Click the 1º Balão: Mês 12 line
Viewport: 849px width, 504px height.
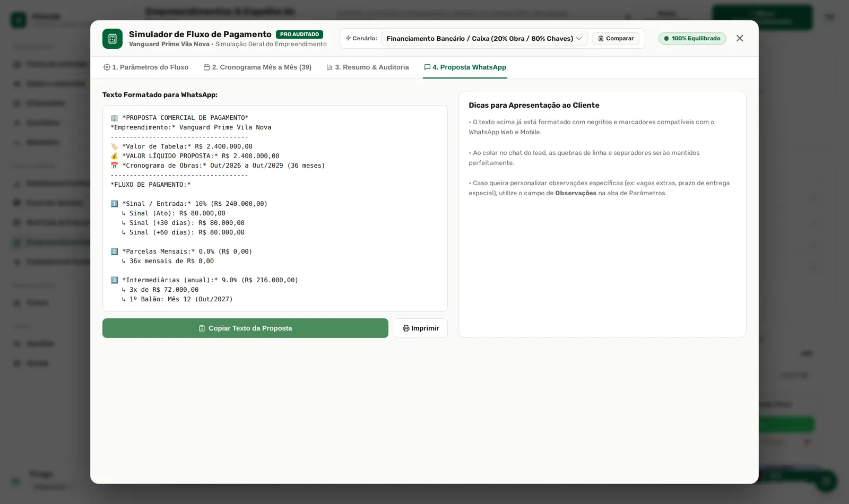177,299
